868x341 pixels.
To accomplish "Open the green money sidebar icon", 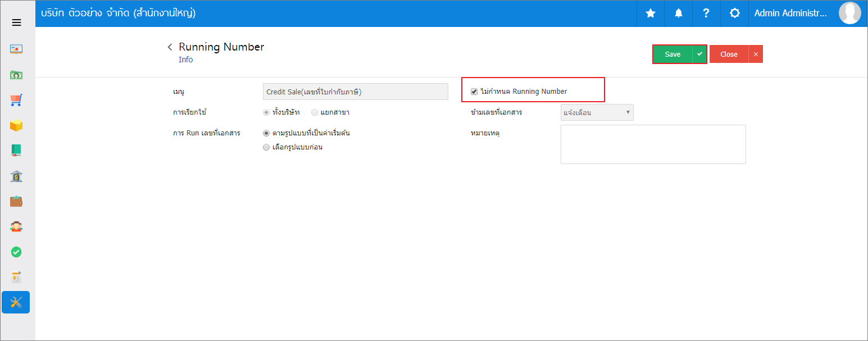I will [x=16, y=75].
